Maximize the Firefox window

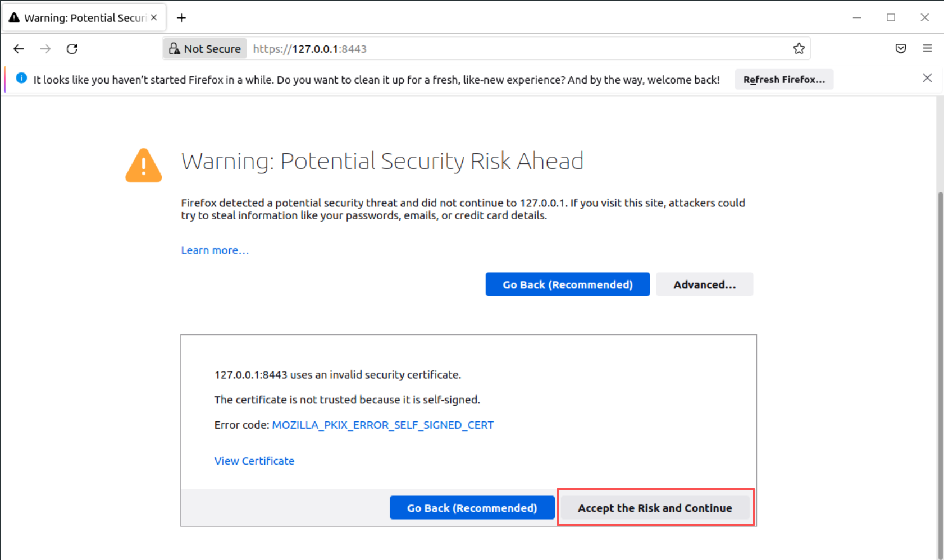pos(891,17)
